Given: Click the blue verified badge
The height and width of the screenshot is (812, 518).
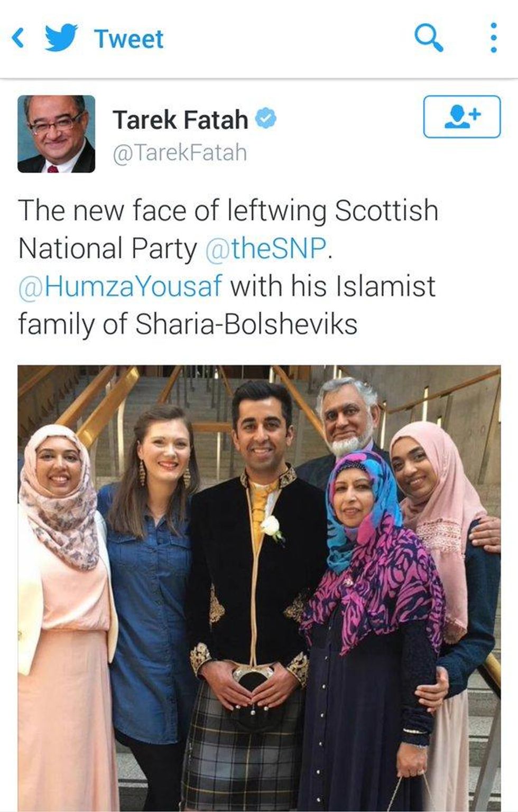Looking at the screenshot, I should point(266,119).
